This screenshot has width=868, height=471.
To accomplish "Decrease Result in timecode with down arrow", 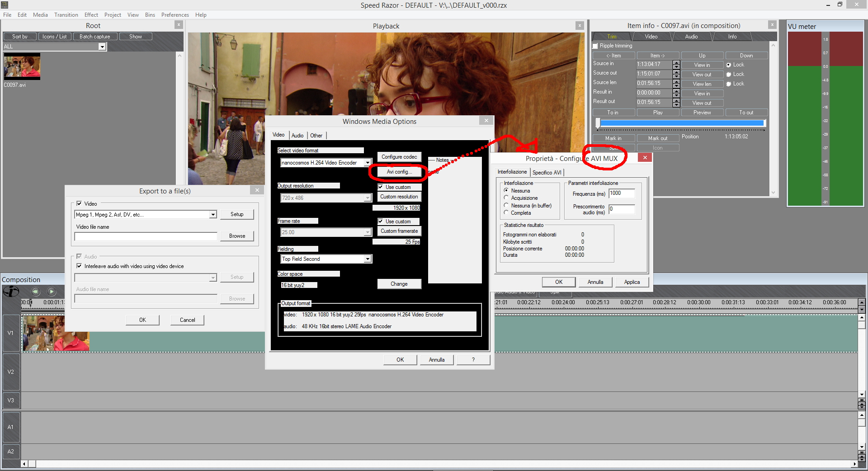I will 676,95.
